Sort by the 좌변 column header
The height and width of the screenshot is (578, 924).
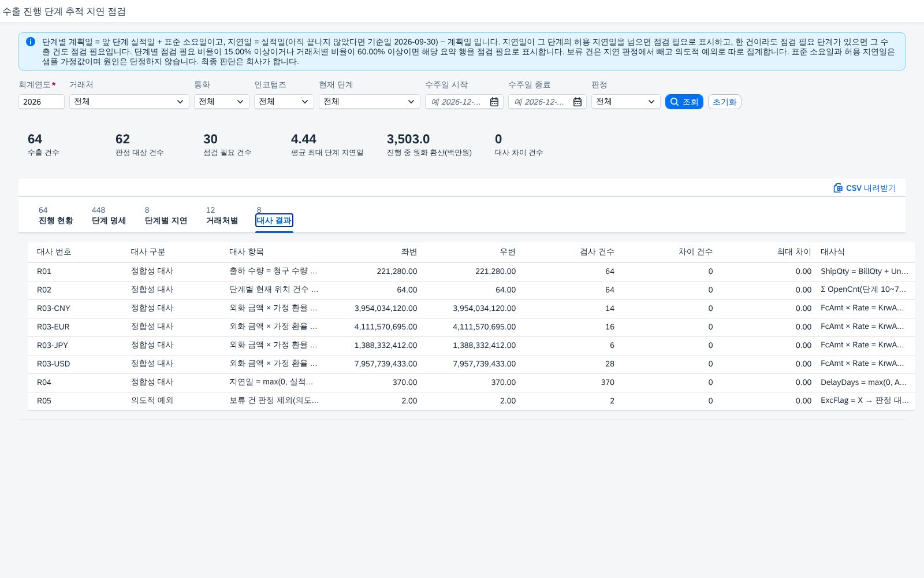pyautogui.click(x=409, y=252)
